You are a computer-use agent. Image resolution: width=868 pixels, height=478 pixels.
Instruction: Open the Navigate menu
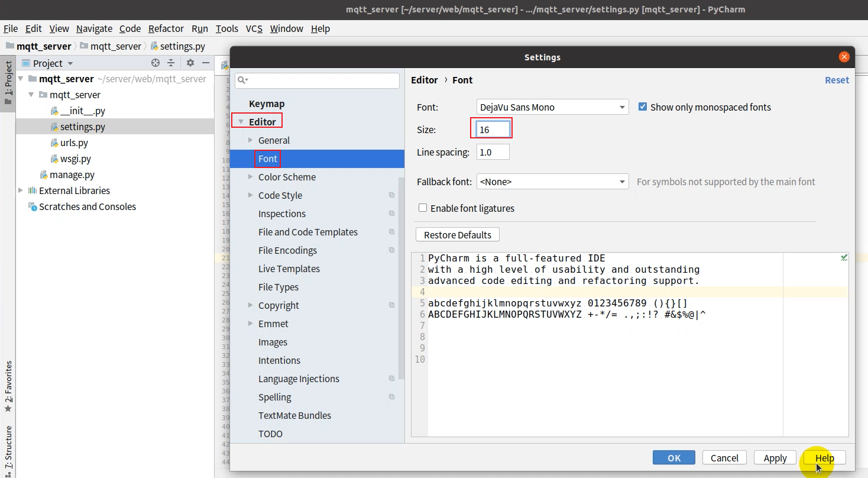(x=94, y=28)
